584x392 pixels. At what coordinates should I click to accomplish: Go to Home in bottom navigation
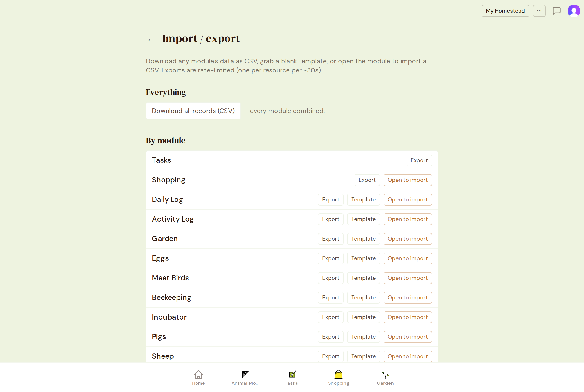tap(198, 377)
